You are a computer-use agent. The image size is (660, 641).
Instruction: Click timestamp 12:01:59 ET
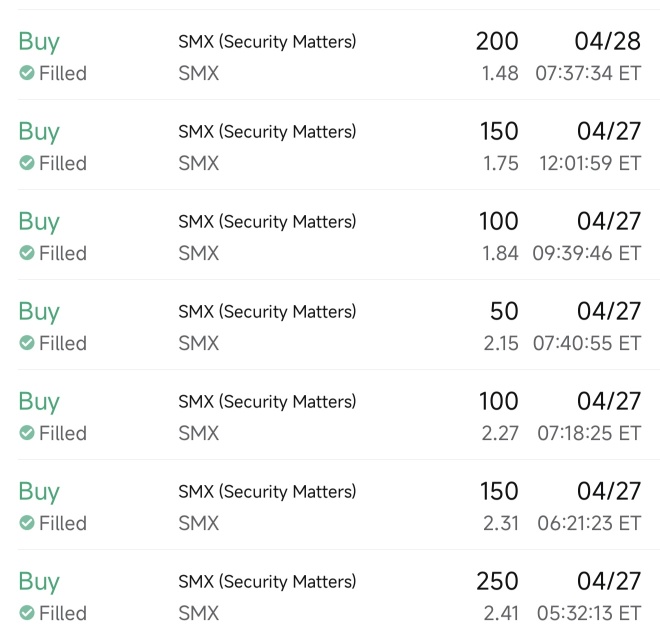(590, 163)
